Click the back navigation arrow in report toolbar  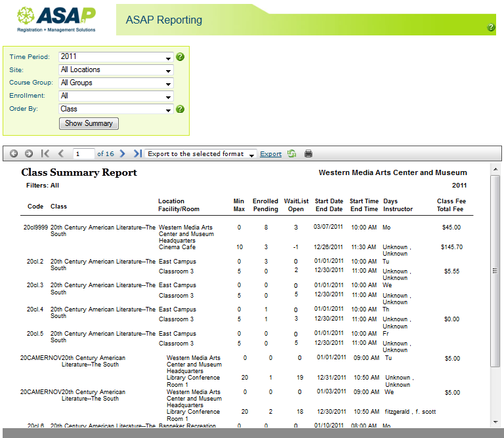click(14, 153)
